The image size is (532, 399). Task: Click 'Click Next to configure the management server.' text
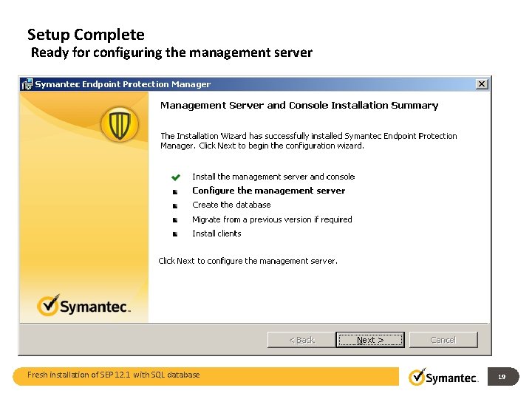(248, 261)
